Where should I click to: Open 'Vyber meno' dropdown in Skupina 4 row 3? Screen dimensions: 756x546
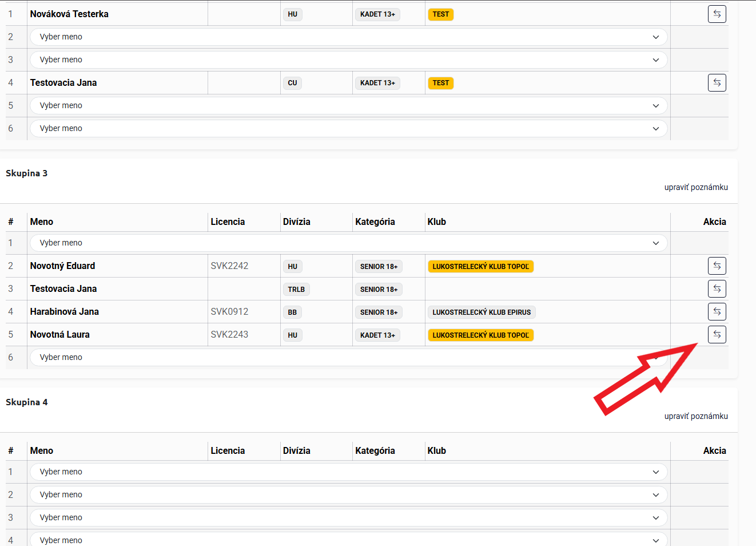pos(348,518)
